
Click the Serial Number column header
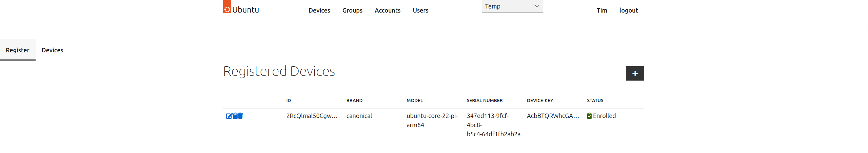pos(484,101)
